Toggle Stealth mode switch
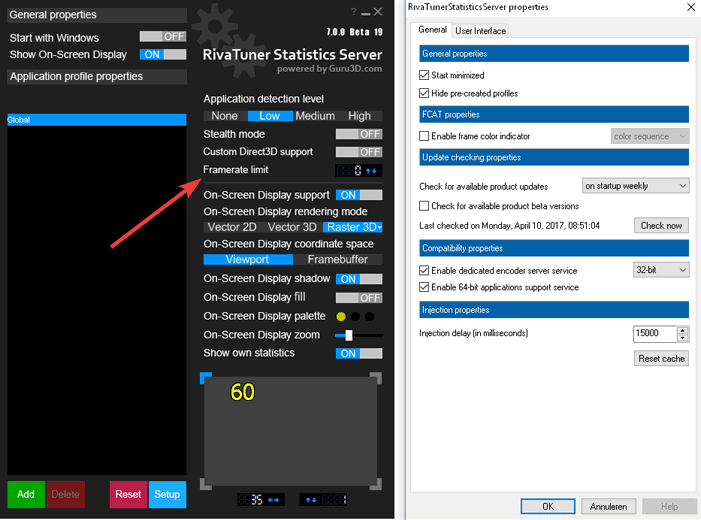 click(x=359, y=134)
